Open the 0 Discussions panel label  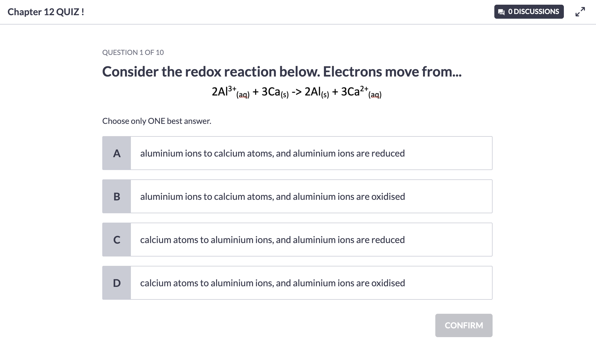[533, 12]
